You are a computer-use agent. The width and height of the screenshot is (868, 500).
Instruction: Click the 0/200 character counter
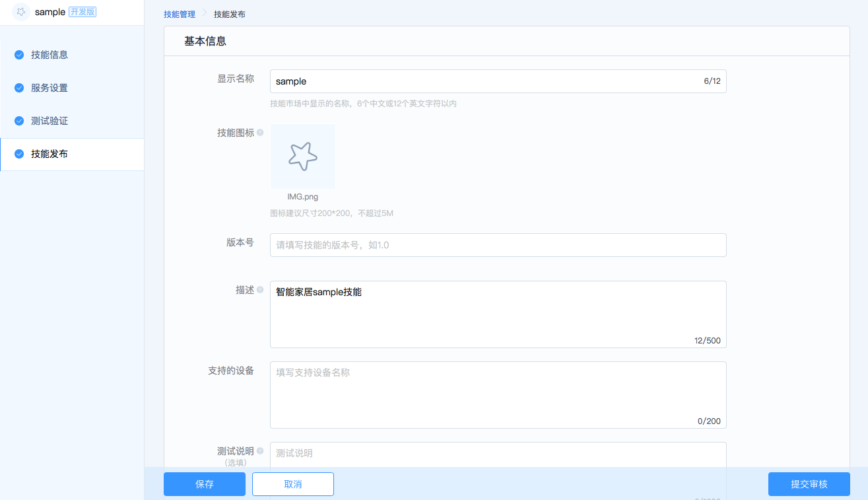(x=709, y=421)
